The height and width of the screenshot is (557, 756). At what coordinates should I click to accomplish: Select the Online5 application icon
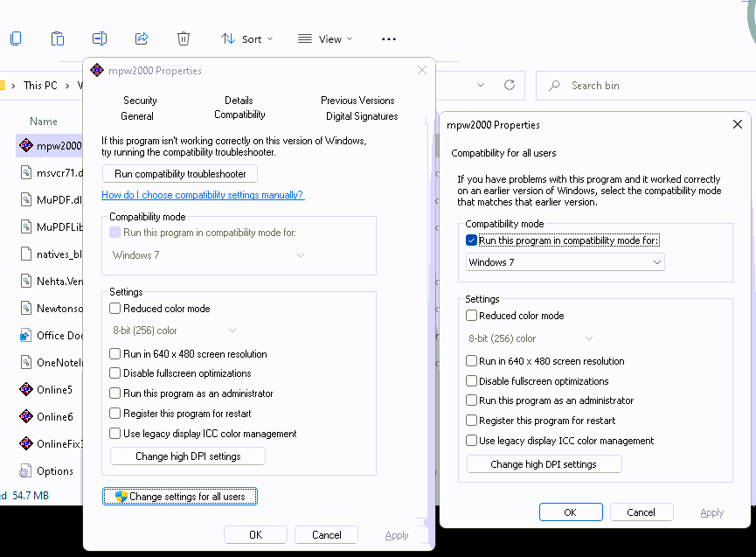coord(26,389)
